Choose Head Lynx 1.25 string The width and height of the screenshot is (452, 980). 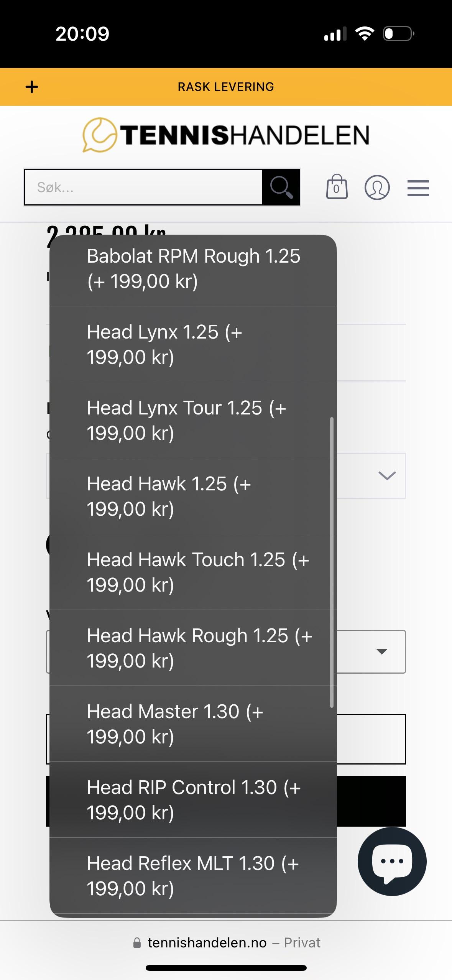(193, 344)
